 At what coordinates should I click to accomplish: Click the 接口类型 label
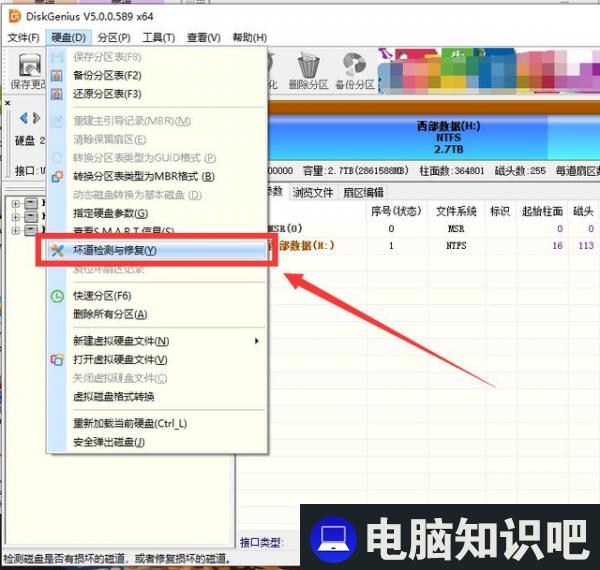261,542
